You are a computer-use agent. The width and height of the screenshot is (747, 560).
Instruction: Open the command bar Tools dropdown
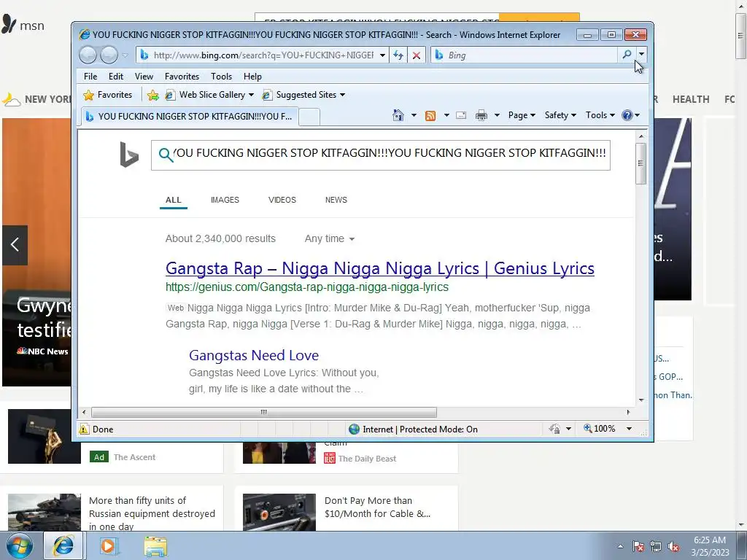600,115
